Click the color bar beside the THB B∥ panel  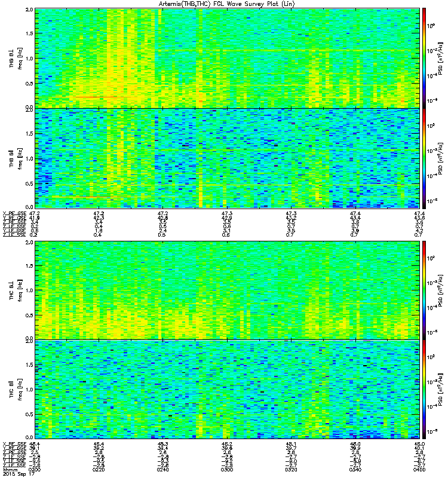tap(424, 158)
